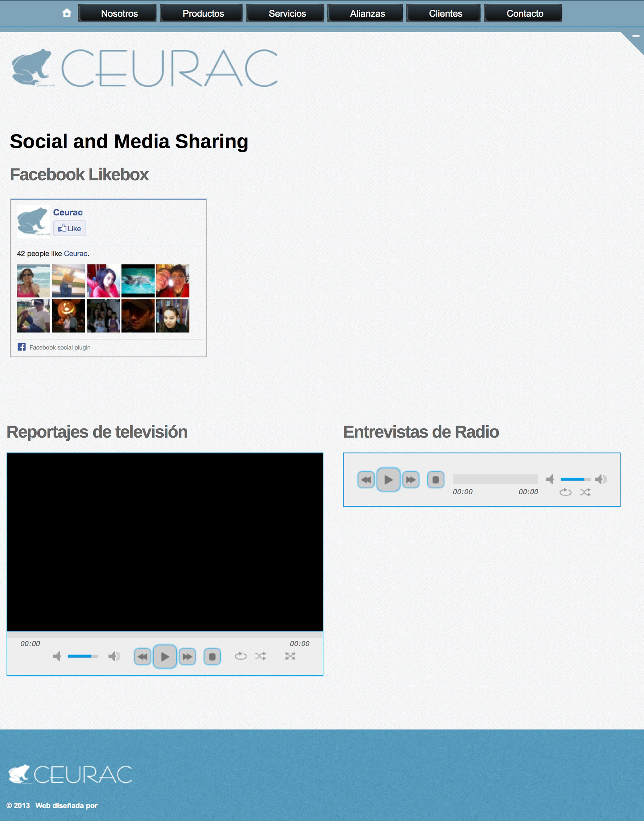644x821 pixels.
Task: Open the Alianzas menu
Action: [x=365, y=13]
